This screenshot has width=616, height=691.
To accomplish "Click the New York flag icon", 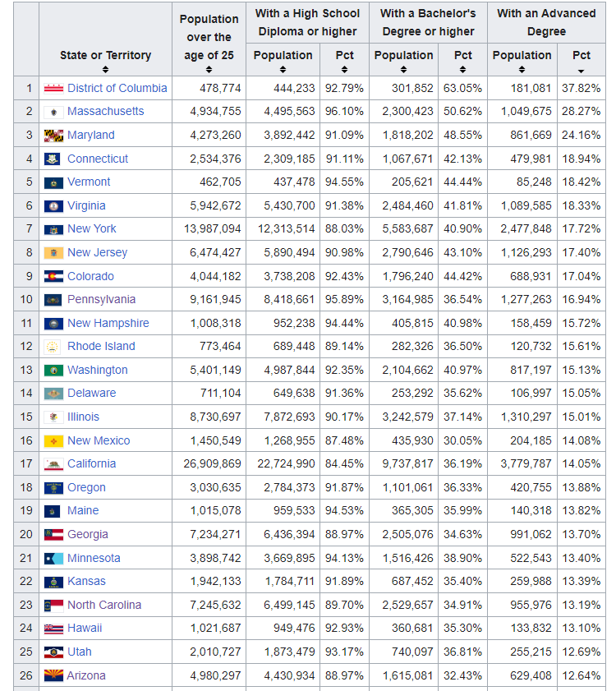I will pos(53,229).
